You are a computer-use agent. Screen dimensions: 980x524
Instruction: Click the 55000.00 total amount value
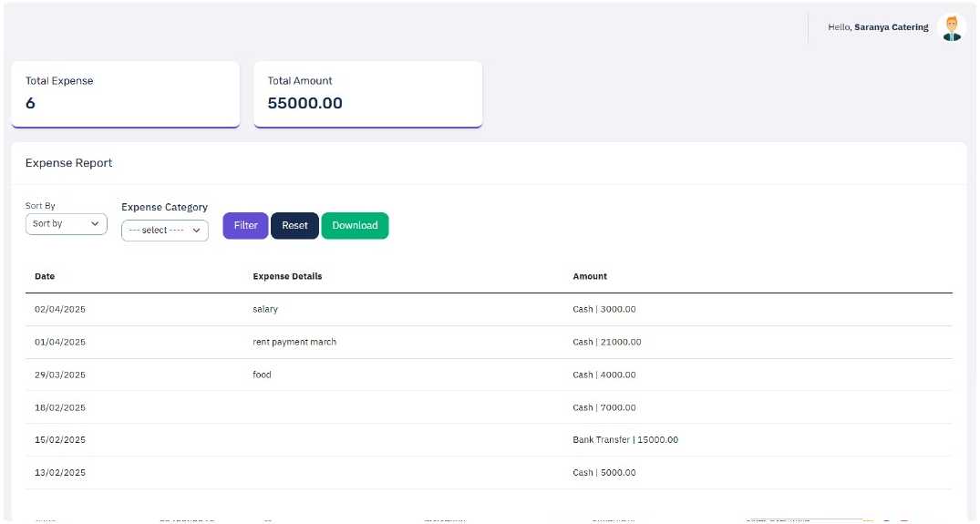[305, 103]
